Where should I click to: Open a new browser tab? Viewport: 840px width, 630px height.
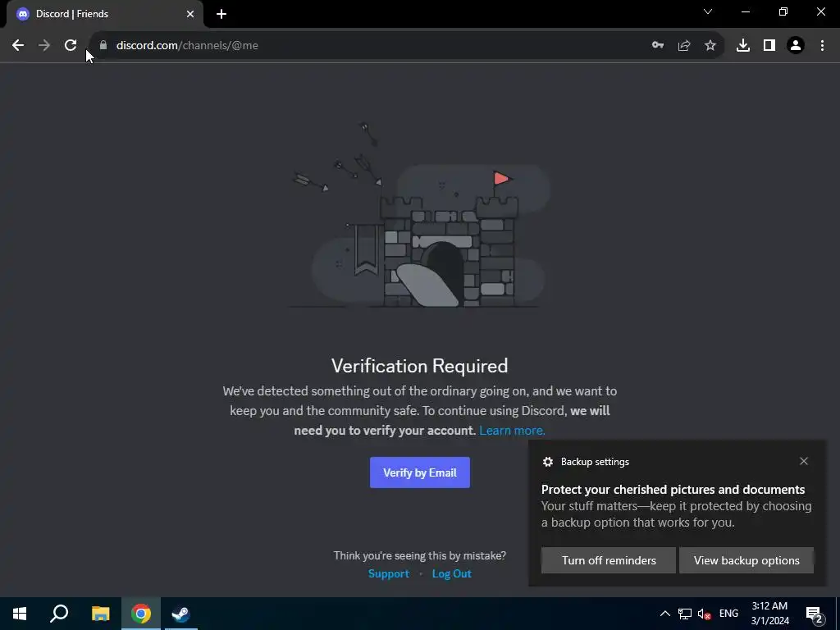pyautogui.click(x=221, y=14)
